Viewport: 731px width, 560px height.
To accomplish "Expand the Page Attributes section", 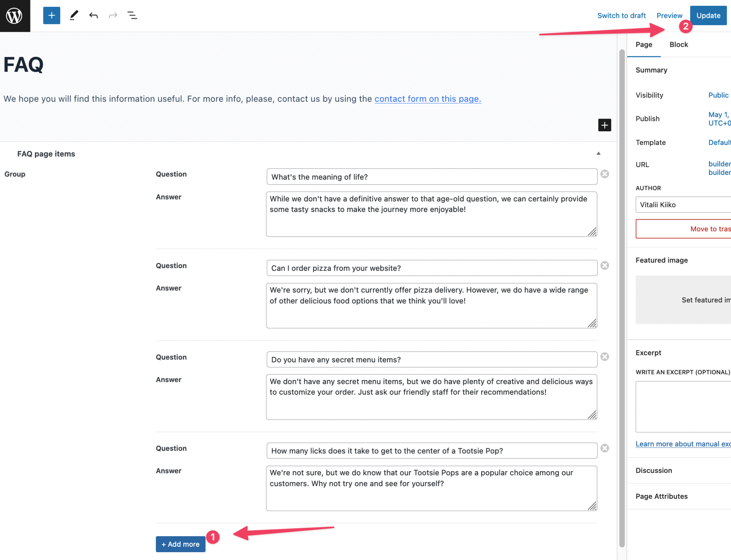I will [662, 496].
